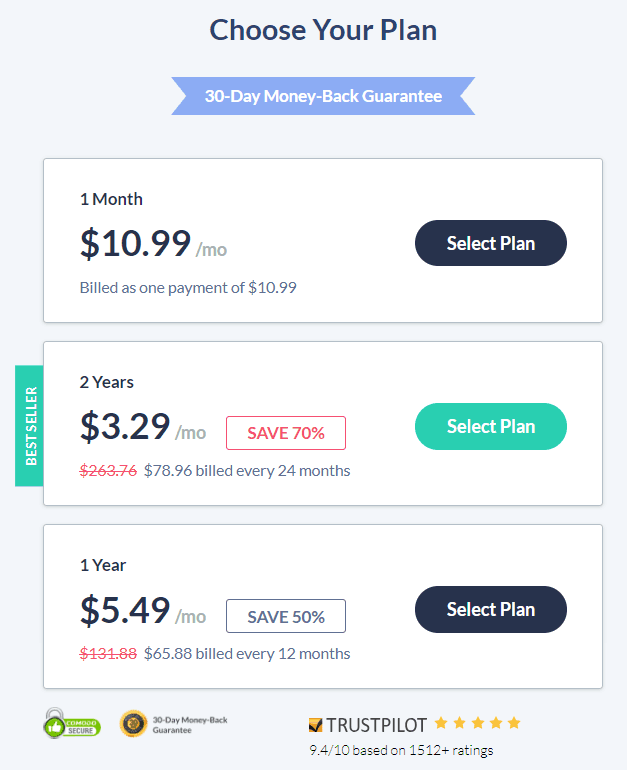Click the 30-Day Money-Back Guarantee banner

(x=323, y=96)
